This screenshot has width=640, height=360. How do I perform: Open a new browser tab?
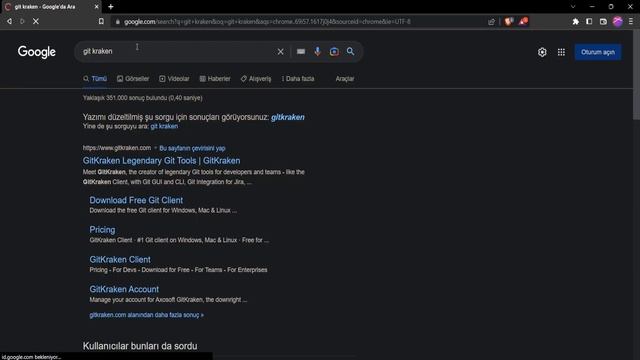pyautogui.click(x=111, y=7)
